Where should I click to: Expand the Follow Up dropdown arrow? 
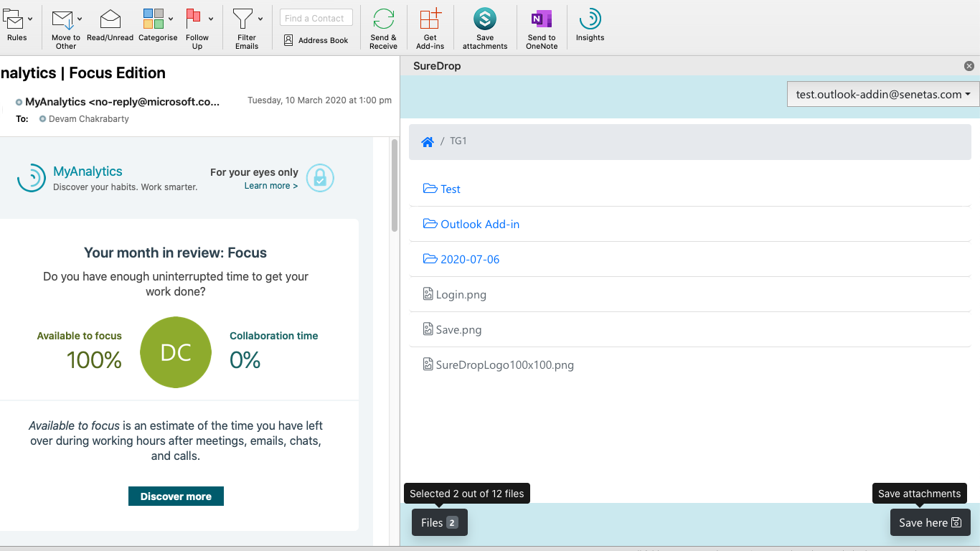211,19
